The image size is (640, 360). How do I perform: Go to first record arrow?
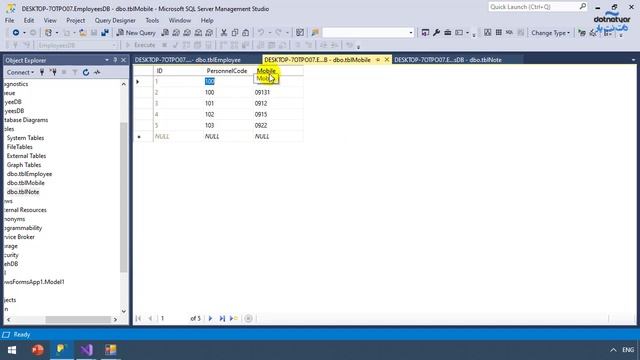click(x=138, y=318)
